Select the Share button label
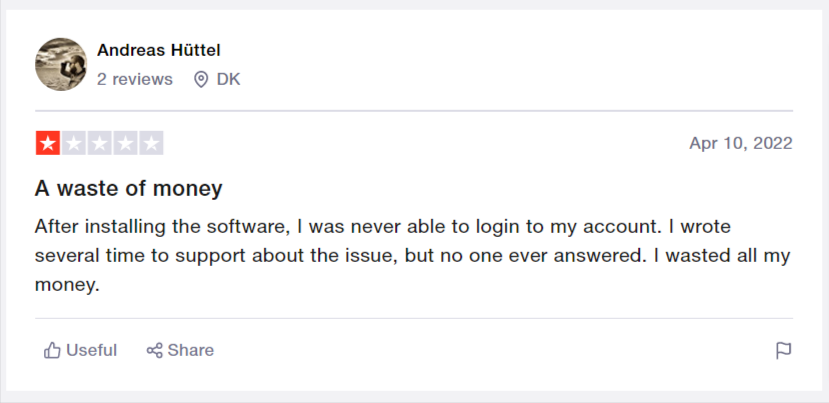The image size is (829, 403). click(x=190, y=350)
